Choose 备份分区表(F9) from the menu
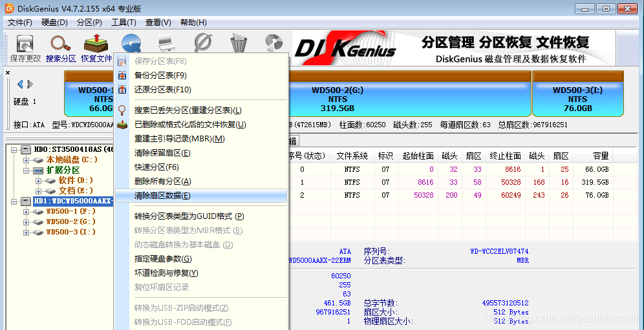 201,76
